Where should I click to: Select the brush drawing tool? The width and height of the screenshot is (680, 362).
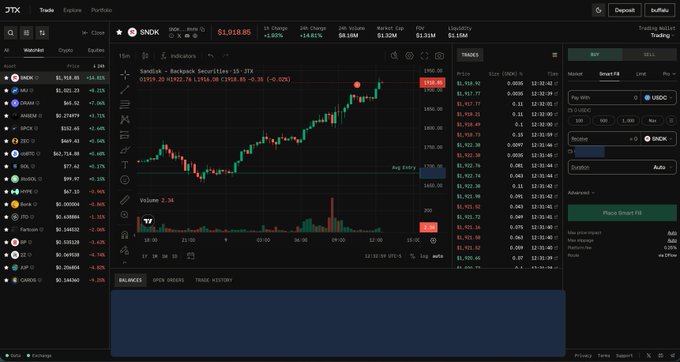pos(125,150)
